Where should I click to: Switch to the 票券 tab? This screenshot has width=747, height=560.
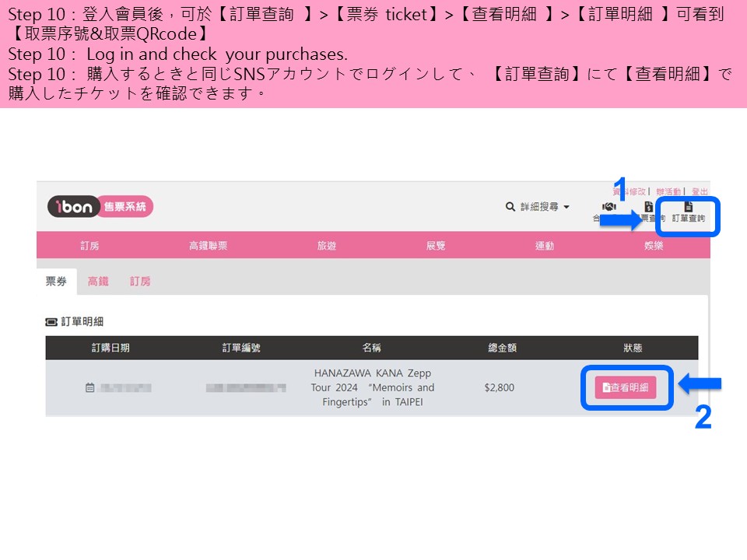pyautogui.click(x=56, y=282)
